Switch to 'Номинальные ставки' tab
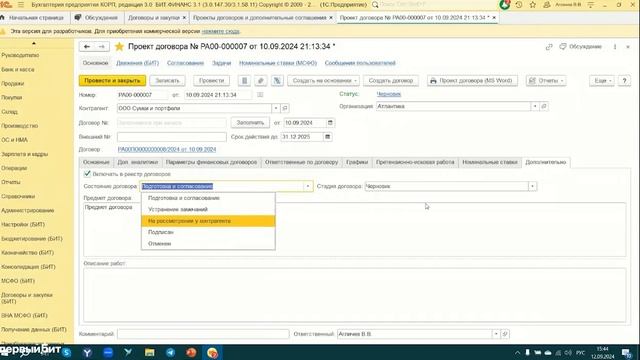The height and width of the screenshot is (360, 640). (490, 162)
